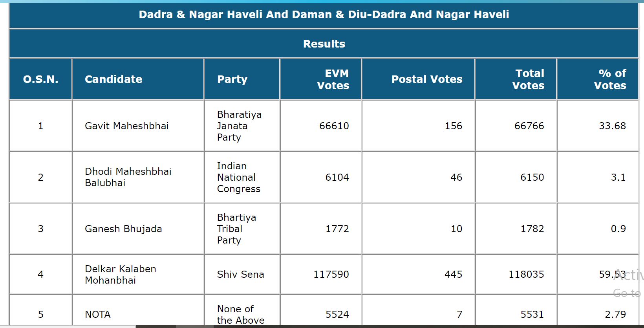Click total votes value 118035
This screenshot has width=644, height=328.
click(526, 274)
